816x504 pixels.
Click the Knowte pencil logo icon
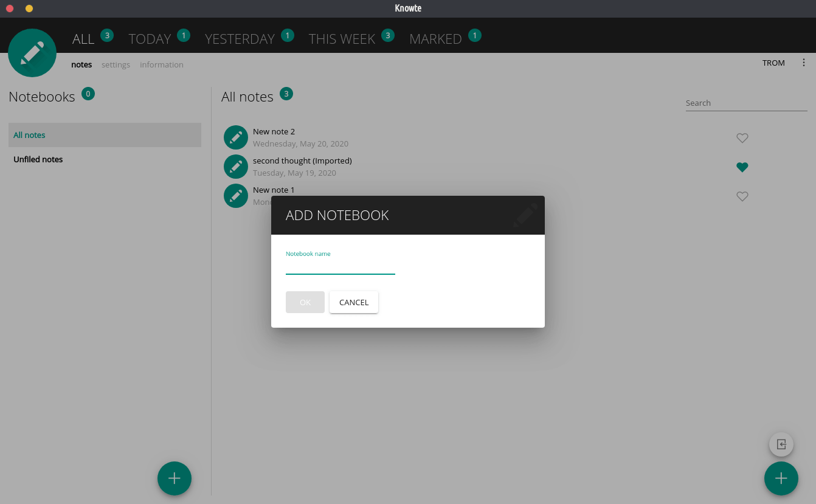(32, 53)
